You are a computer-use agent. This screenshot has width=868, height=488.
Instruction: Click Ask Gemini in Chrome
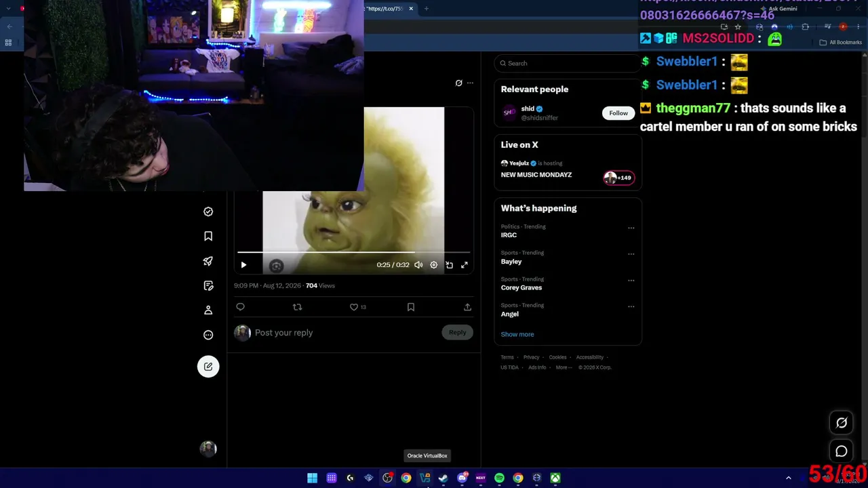779,9
